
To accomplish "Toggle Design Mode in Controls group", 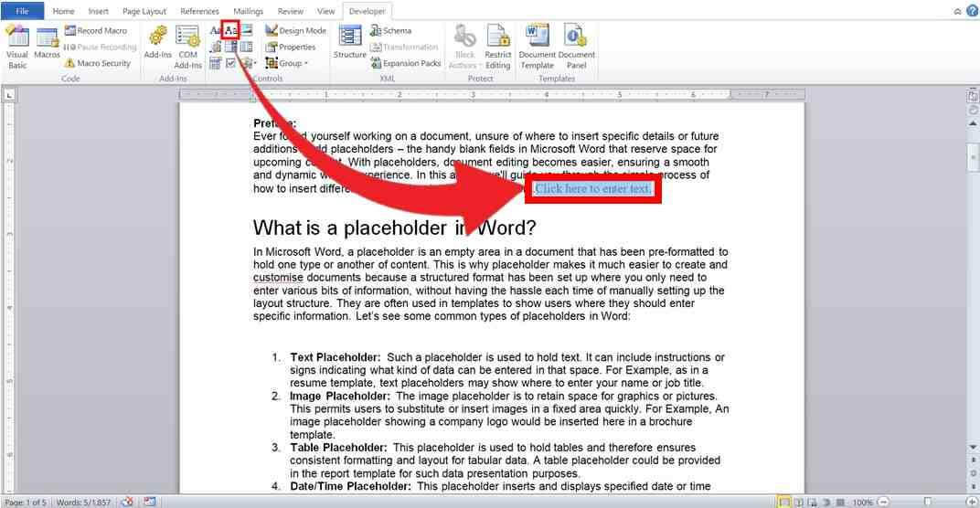I will [295, 31].
